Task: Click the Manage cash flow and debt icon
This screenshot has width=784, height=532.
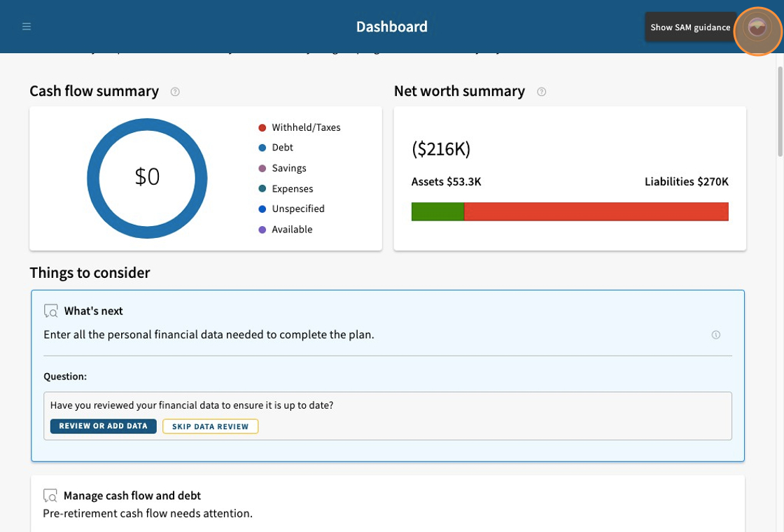Action: coord(50,496)
